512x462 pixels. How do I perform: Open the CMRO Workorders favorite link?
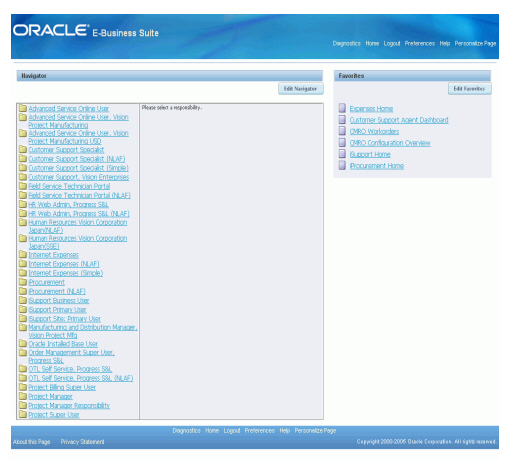[x=374, y=131]
